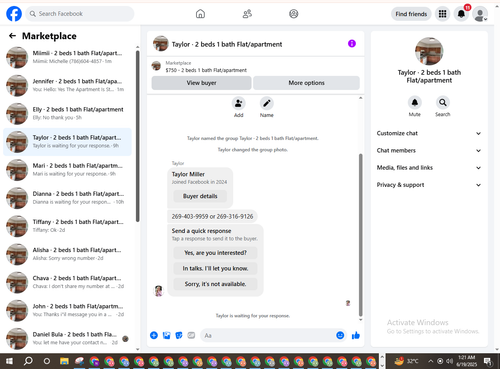
Task: Choose a sticker icon
Action: tap(179, 335)
